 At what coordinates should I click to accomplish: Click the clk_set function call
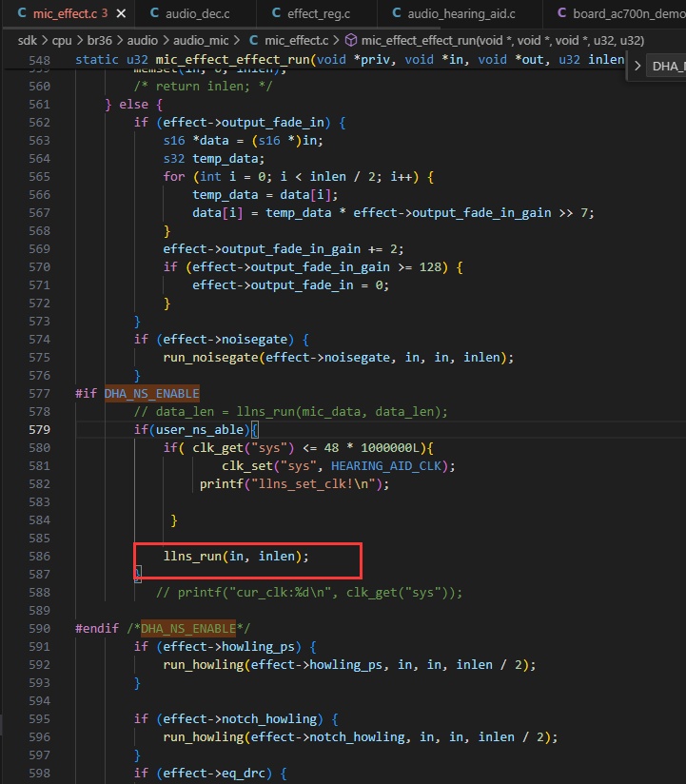coord(339,466)
